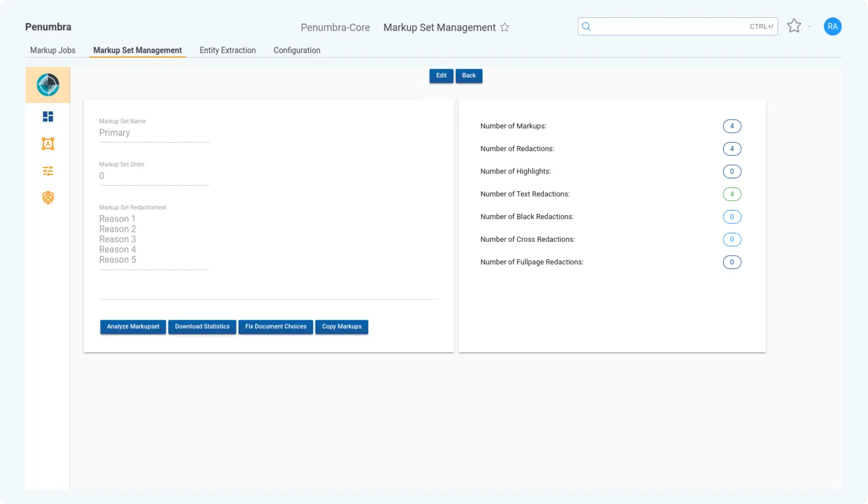
Task: Click the Download Statistics button
Action: (x=202, y=326)
